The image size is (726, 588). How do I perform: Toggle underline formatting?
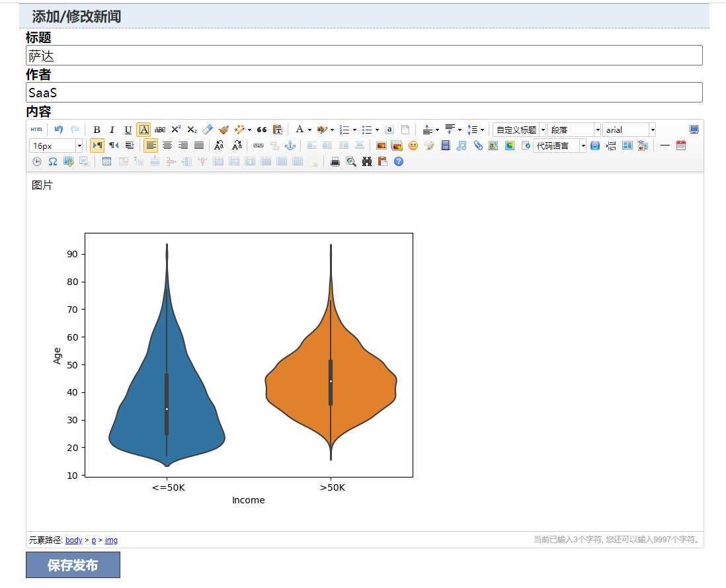click(128, 130)
